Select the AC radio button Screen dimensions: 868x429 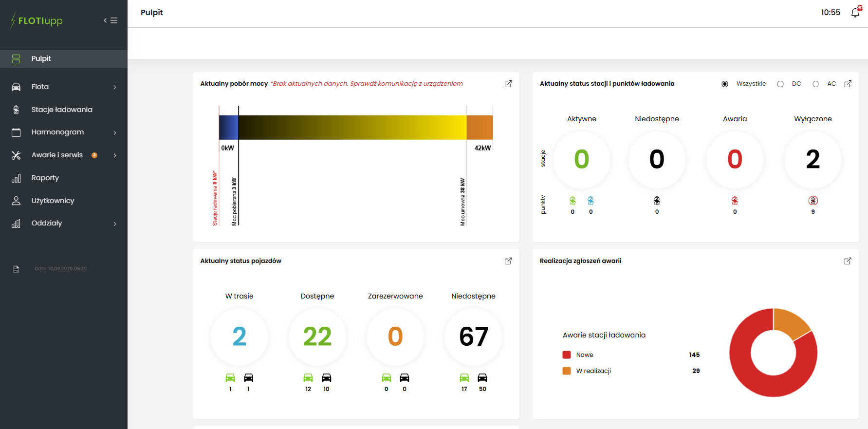[x=815, y=84]
